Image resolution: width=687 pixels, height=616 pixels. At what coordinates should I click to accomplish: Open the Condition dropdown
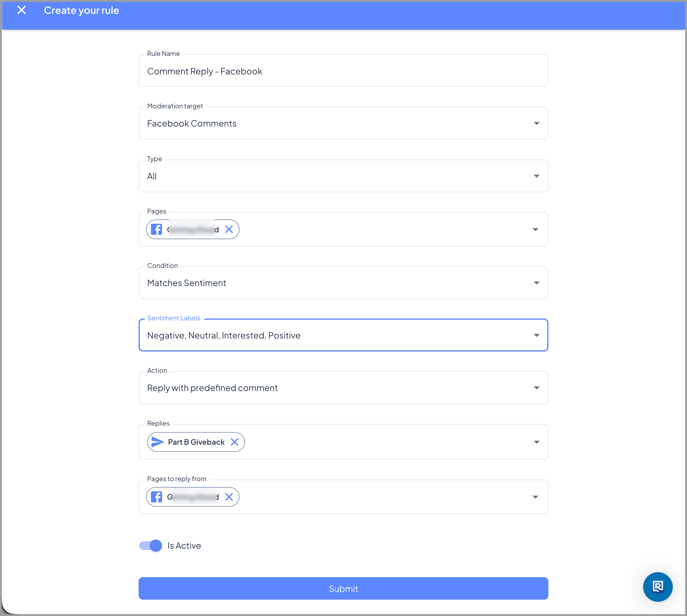click(343, 283)
